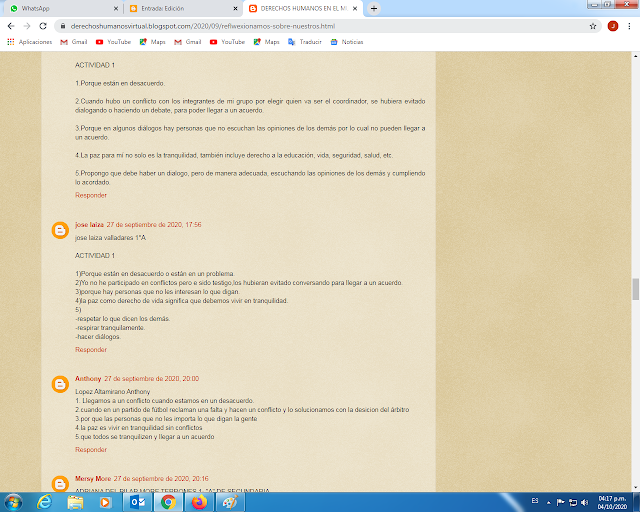Screen dimensions: 640x512
Task: Open timestamp 27 de septiembre de 2020, 20:00
Action: (x=151, y=378)
